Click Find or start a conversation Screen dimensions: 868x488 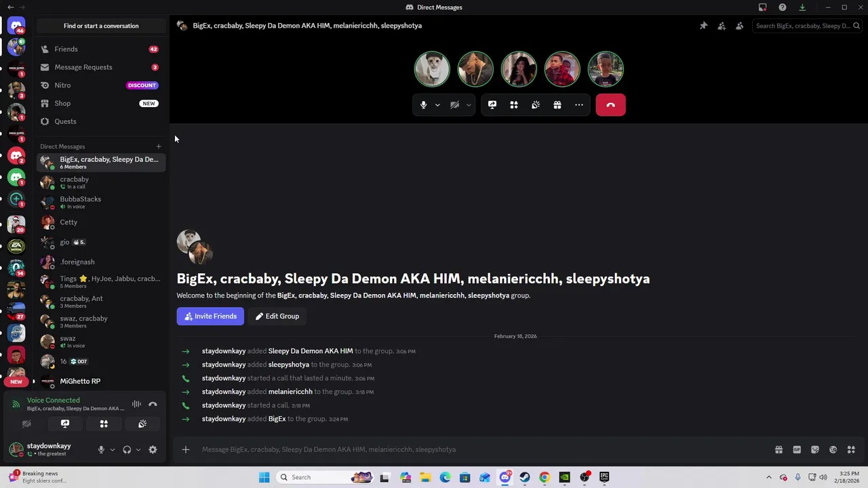(x=101, y=26)
